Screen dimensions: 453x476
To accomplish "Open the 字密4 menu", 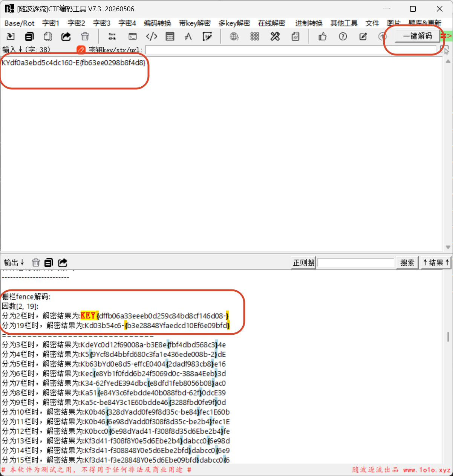I will (127, 23).
